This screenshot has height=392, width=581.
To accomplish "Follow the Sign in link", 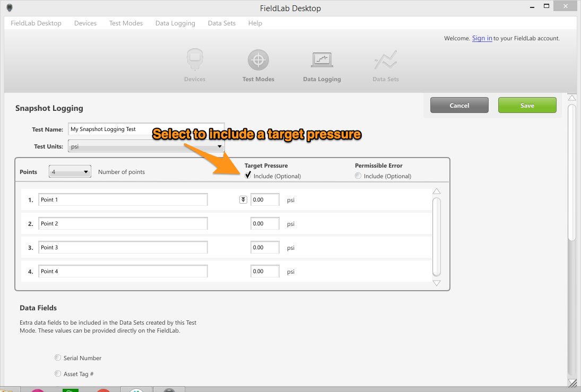I will (482, 38).
